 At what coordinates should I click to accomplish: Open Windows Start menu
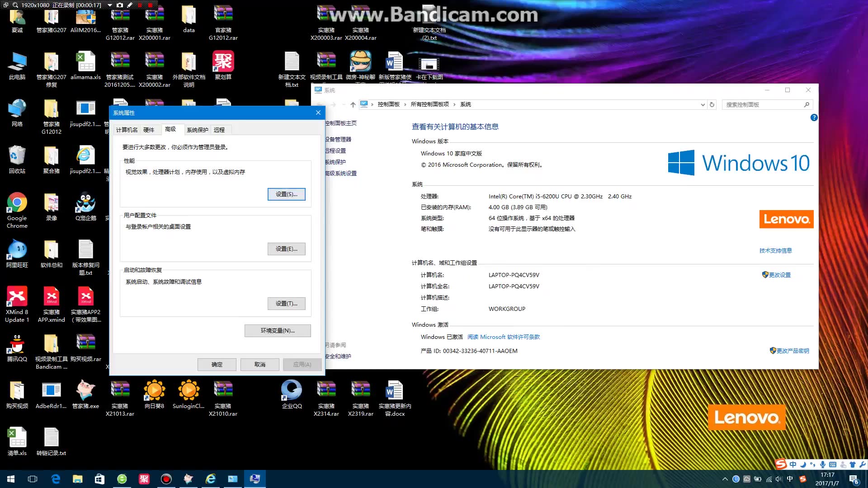(x=11, y=479)
